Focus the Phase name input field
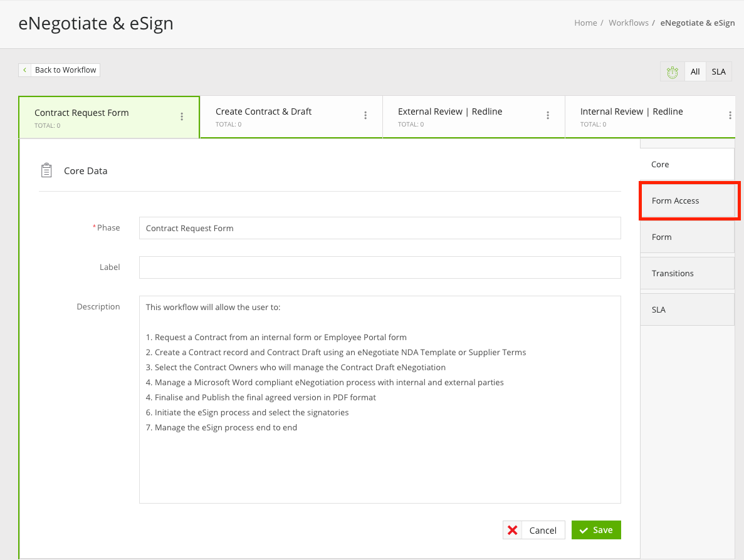This screenshot has height=560, width=744. pyautogui.click(x=380, y=228)
